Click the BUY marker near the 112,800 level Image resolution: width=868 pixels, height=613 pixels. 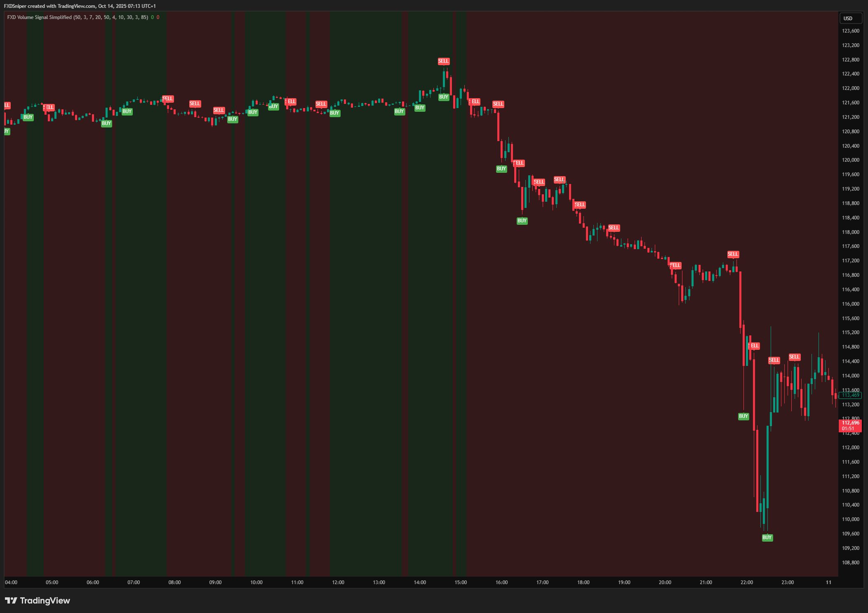tap(743, 416)
